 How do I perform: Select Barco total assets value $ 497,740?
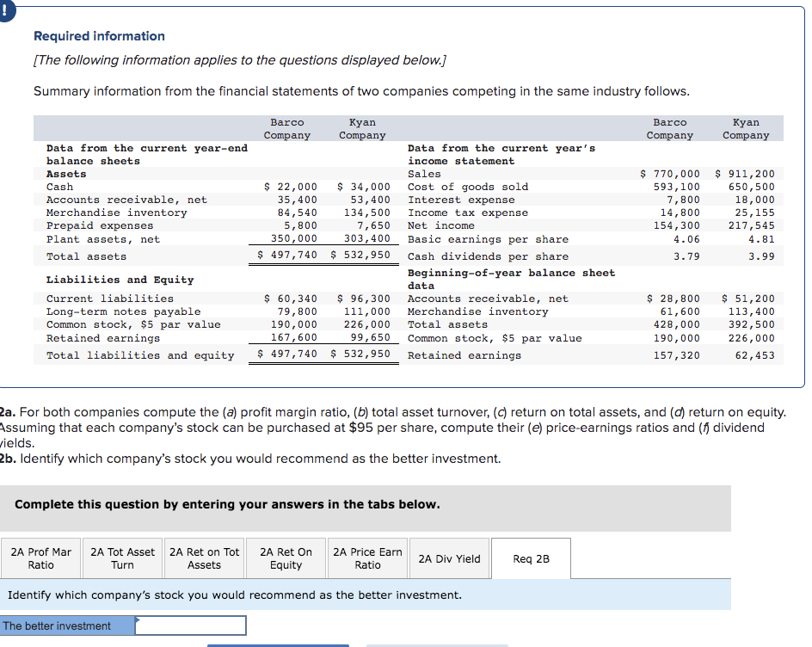click(287, 255)
